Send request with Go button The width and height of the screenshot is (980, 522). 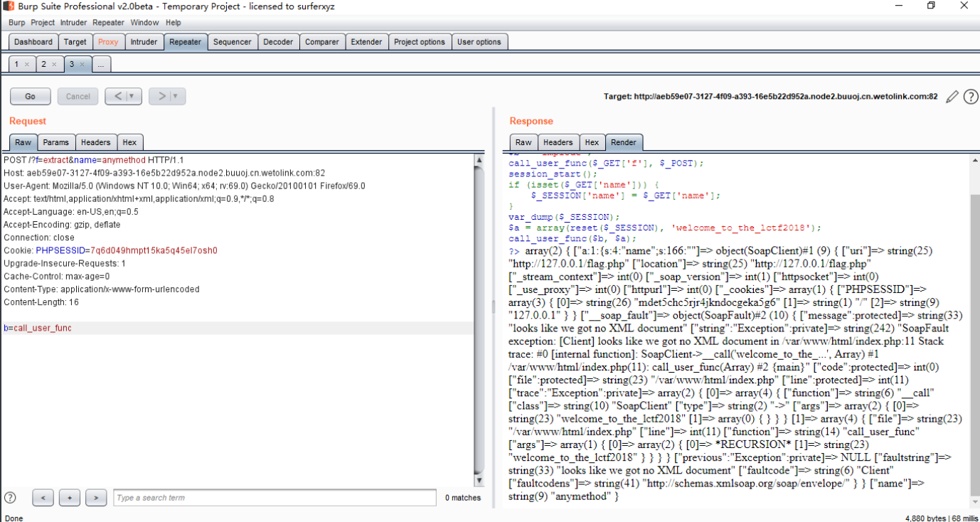(30, 96)
